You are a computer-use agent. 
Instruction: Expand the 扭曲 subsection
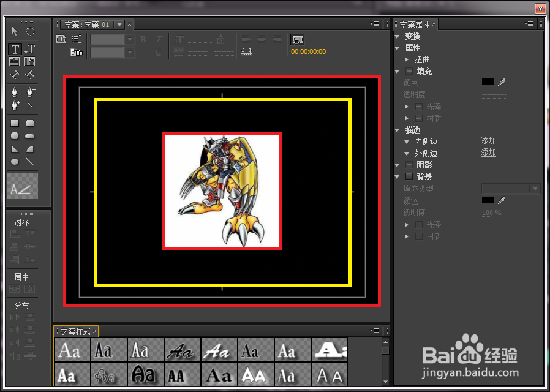coord(407,59)
